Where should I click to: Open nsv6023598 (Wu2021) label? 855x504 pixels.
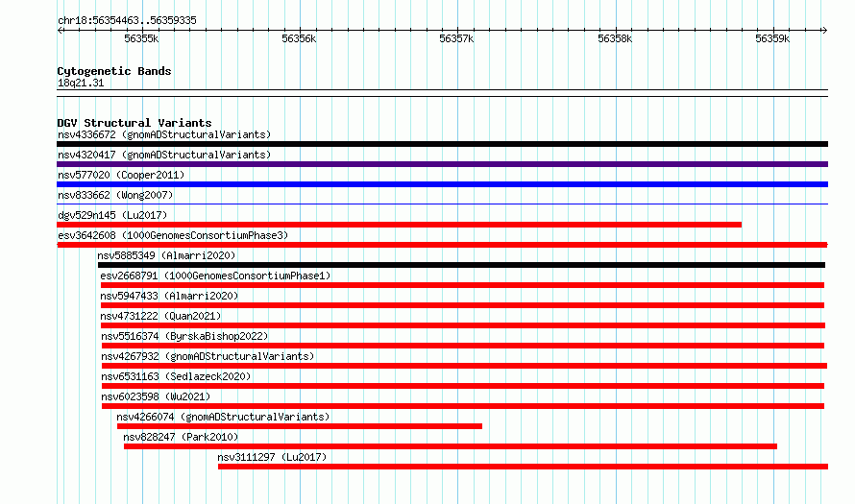[156, 396]
